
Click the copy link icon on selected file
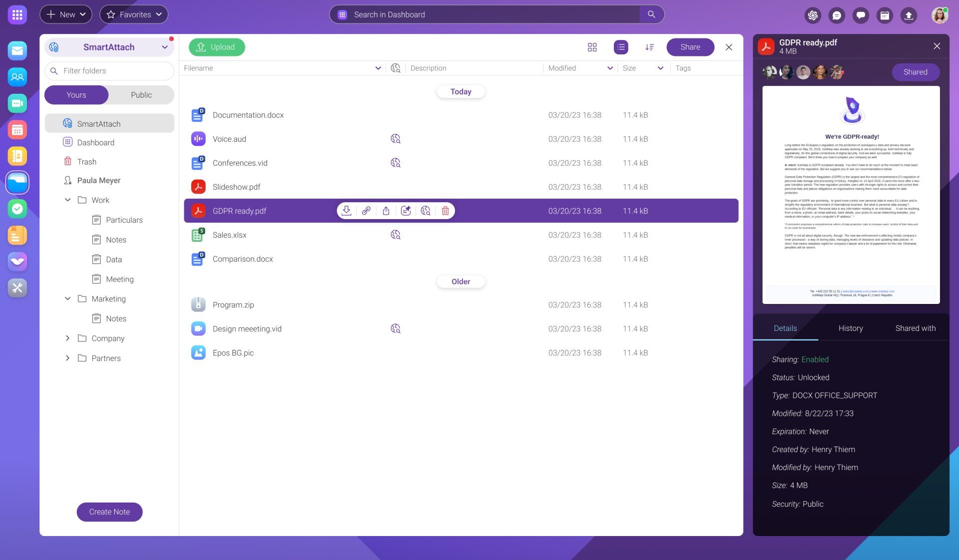[x=366, y=211]
